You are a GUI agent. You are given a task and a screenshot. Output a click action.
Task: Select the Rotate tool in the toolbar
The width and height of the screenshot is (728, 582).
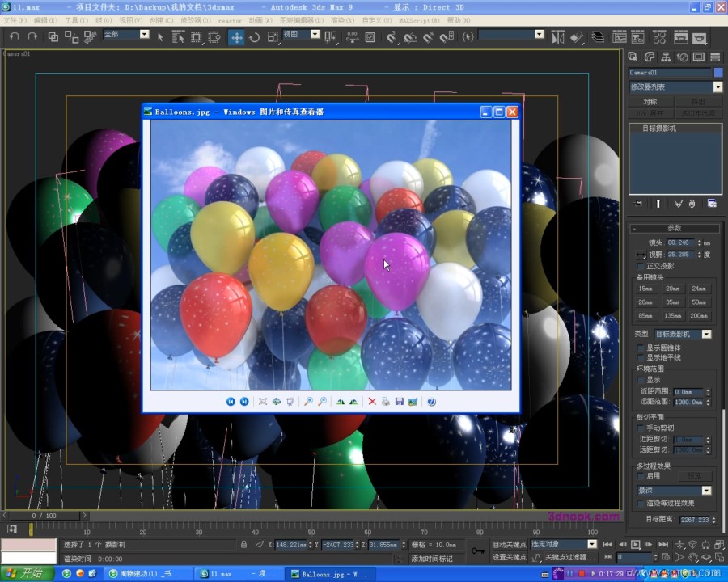coord(254,37)
